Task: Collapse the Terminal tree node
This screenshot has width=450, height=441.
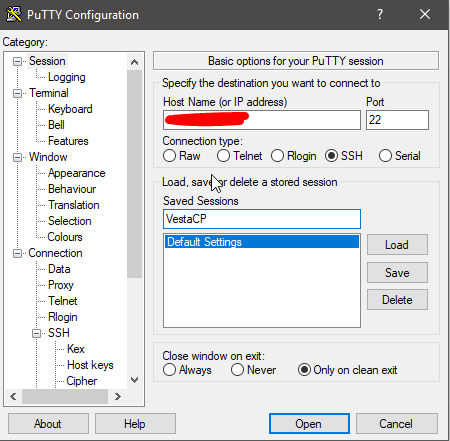Action: (x=17, y=93)
